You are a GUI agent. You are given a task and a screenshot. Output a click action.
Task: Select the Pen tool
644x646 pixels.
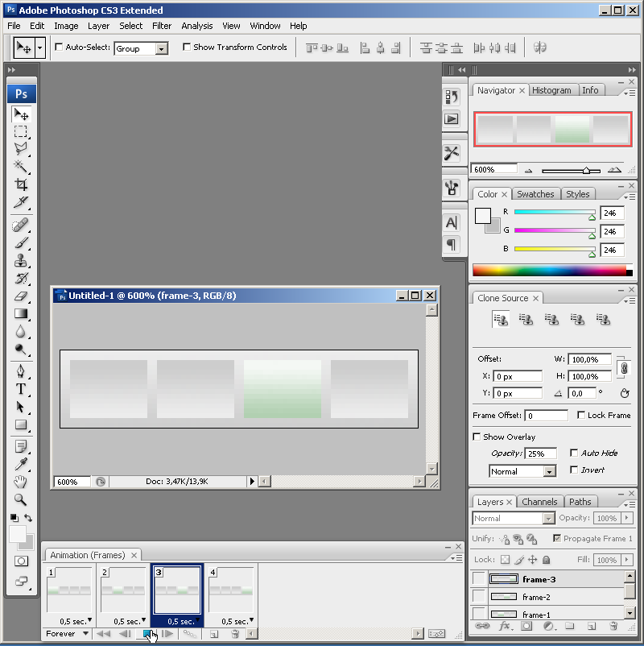21,371
